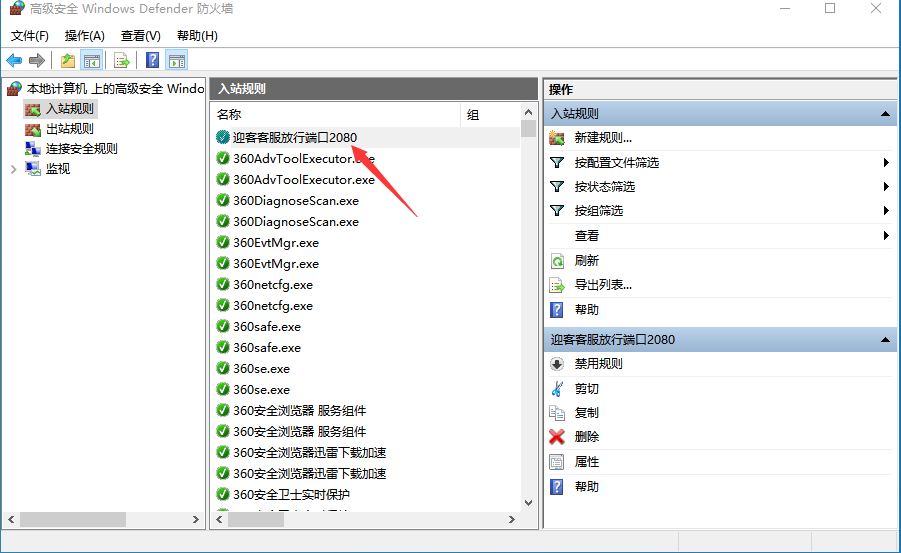Screen dimensions: 901x553
Task: Sort by the 名称 column header
Action: [336, 115]
